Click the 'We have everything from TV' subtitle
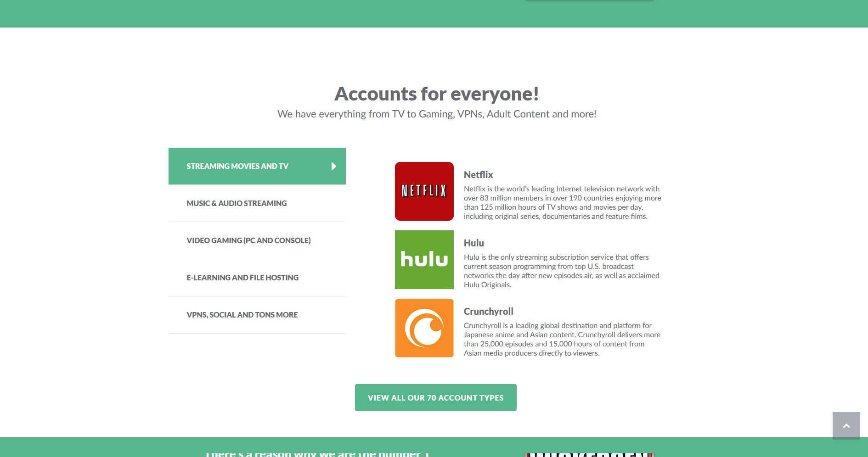Viewport: 868px width, 457px height. click(437, 114)
